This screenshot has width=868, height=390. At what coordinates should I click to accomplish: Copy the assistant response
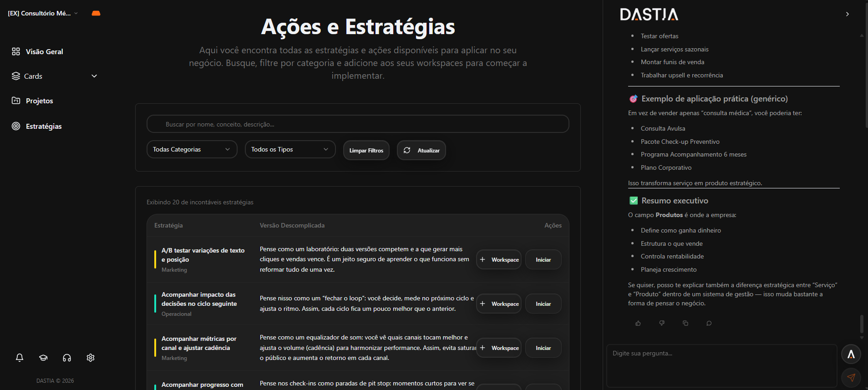coord(685,323)
